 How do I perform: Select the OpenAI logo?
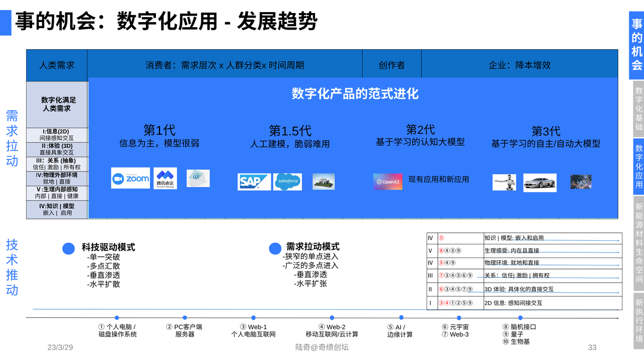pos(387,182)
